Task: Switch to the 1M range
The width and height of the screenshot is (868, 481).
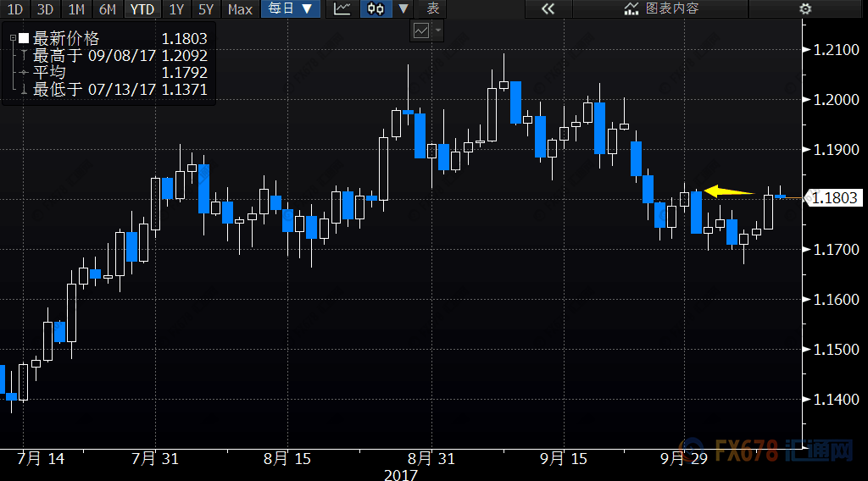Action: point(75,8)
